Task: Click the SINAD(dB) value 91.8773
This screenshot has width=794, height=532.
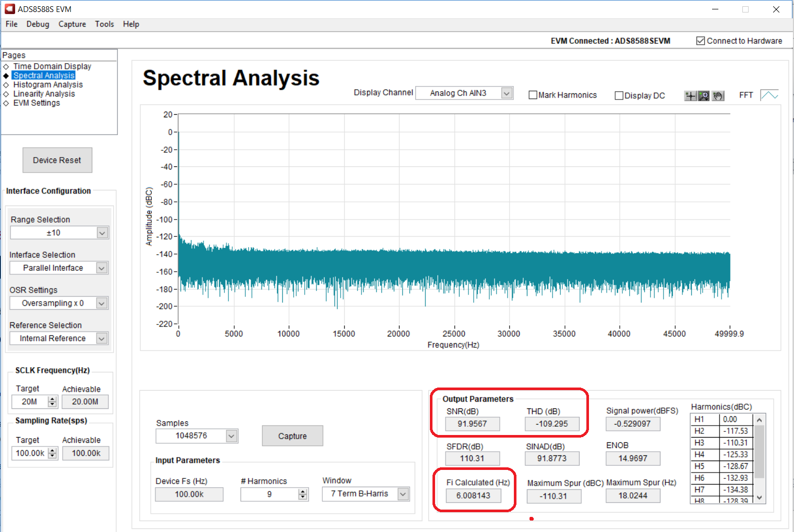Action: (552, 458)
